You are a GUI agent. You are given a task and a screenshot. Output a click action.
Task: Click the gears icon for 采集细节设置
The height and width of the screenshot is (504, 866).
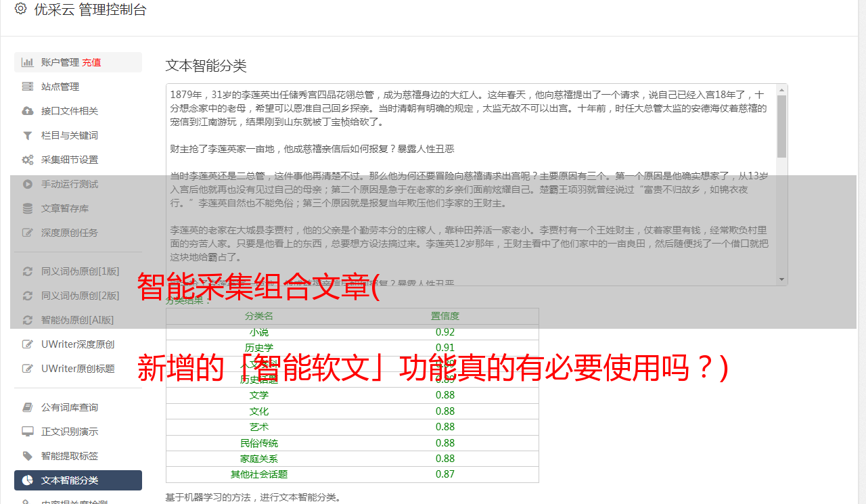(28, 160)
